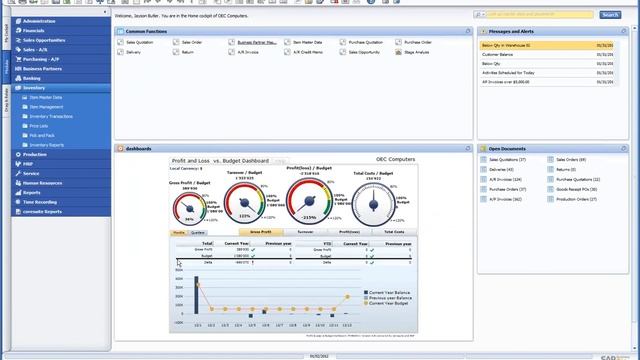This screenshot has height=360, width=640.
Task: Switch to the My Cockpit side tab
Action: [x=6, y=33]
